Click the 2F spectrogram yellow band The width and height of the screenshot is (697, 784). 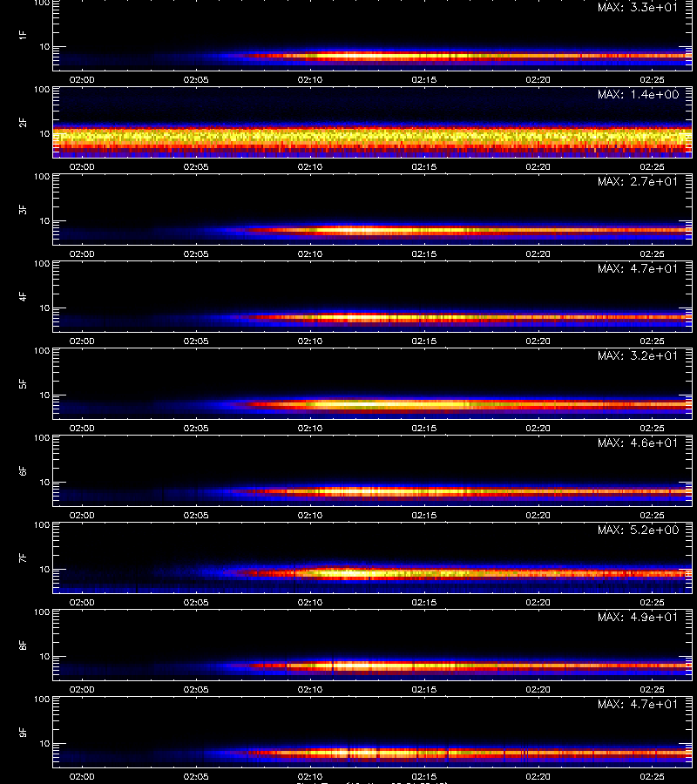point(373,136)
